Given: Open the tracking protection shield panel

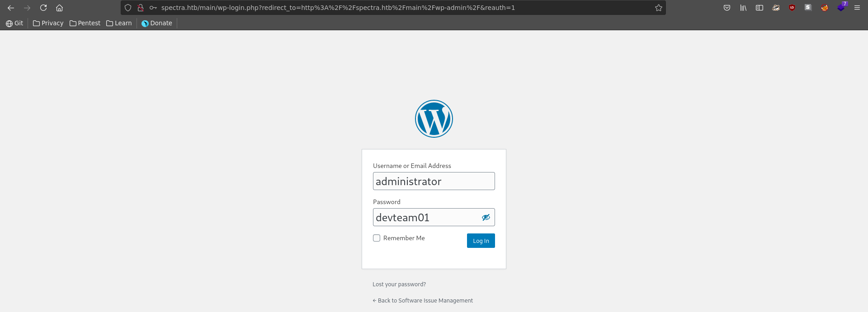Looking at the screenshot, I should click(128, 8).
